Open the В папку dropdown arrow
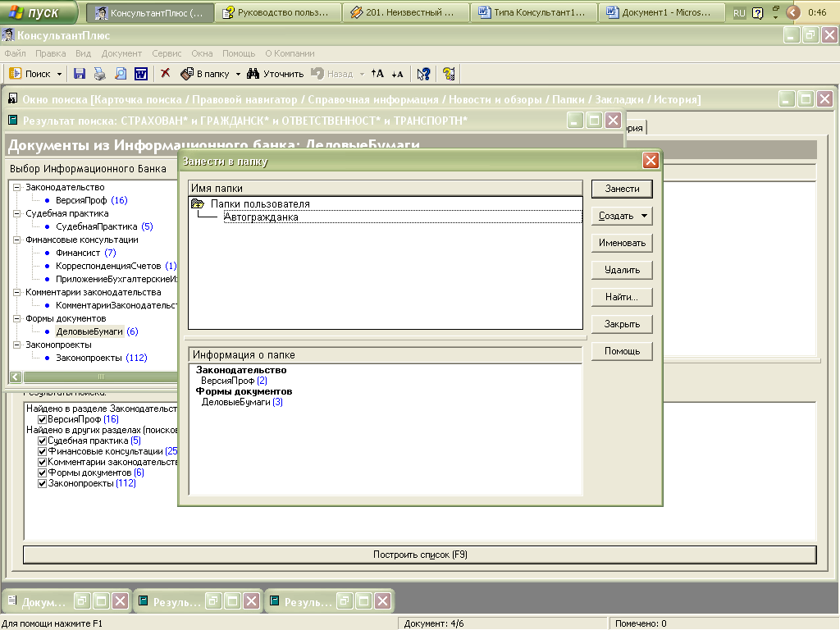 (x=238, y=75)
